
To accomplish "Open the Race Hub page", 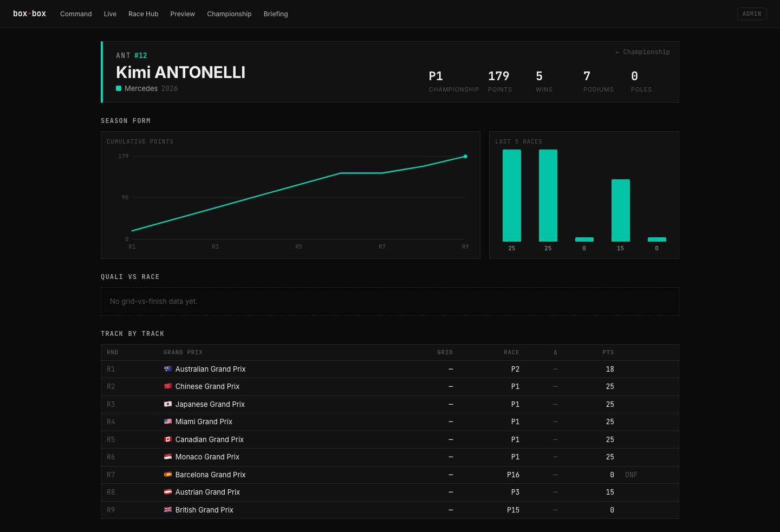I will click(144, 14).
